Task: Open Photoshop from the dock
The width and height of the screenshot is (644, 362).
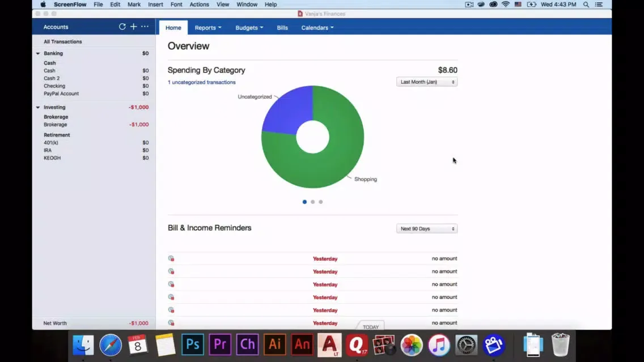Action: point(193,344)
